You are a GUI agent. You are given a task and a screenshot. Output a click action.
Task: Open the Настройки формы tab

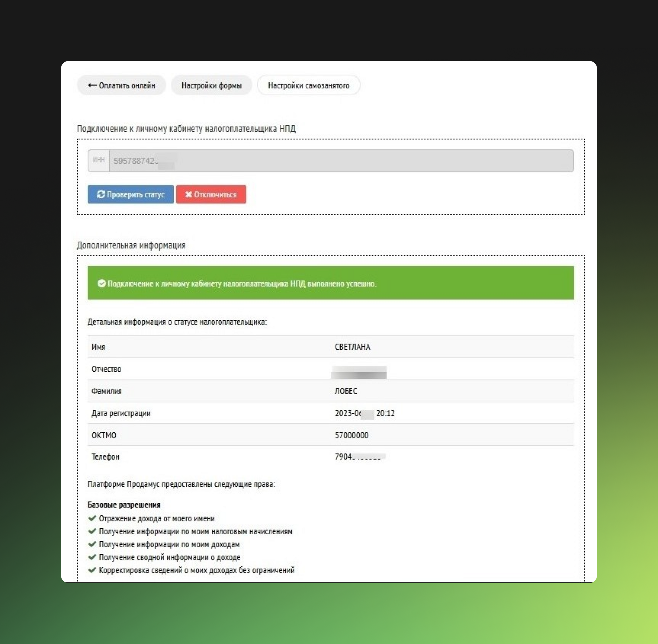click(211, 85)
